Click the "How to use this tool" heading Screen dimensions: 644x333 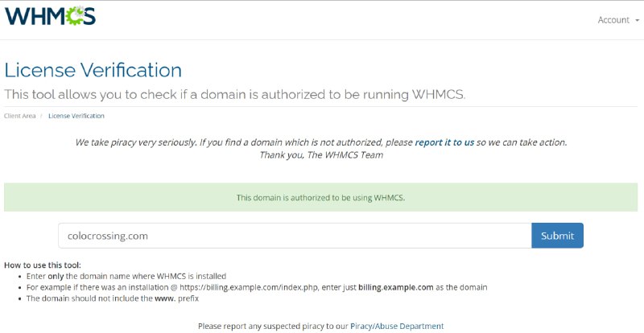click(x=43, y=265)
